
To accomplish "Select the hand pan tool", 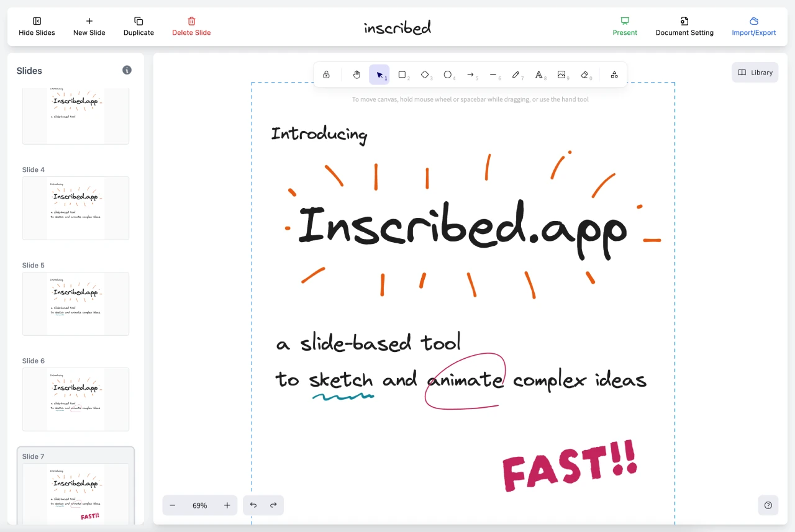I will [357, 75].
